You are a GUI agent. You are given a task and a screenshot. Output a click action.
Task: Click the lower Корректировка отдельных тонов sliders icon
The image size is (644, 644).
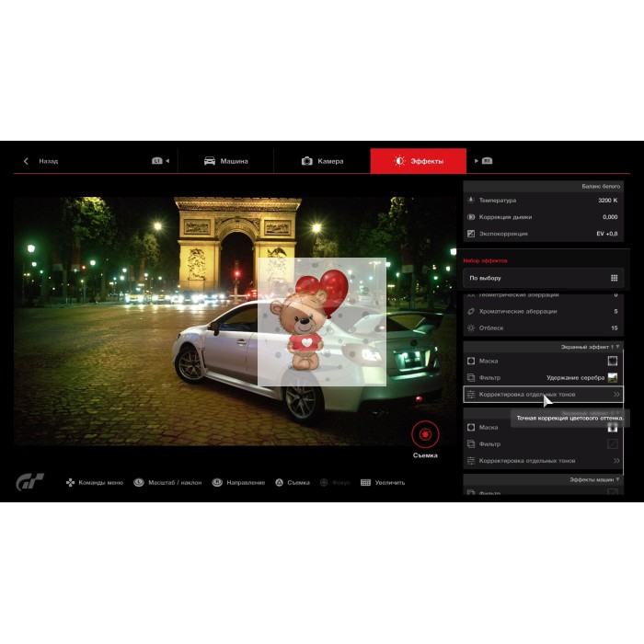pos(471,461)
